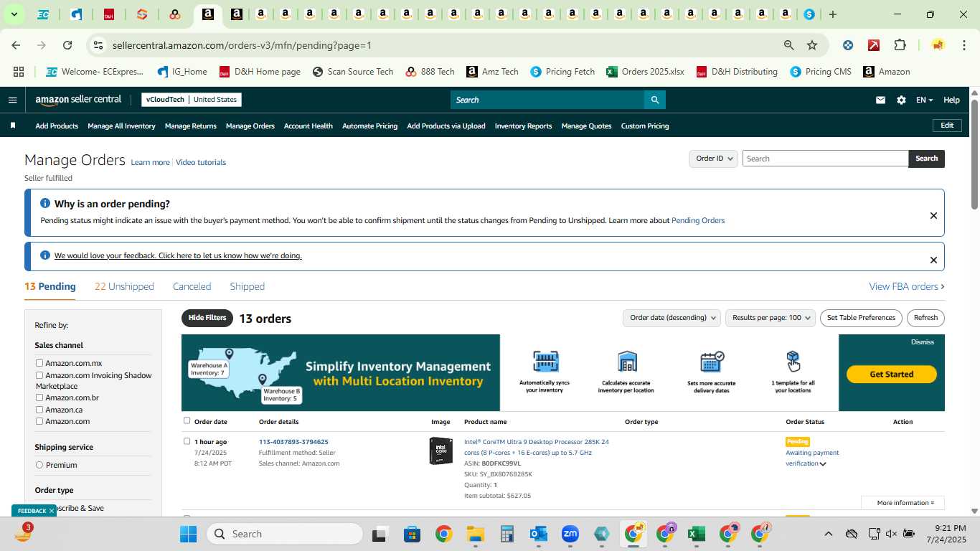This screenshot has height=551, width=980.
Task: Open the hamburger menu in Seller Central
Action: coord(12,100)
